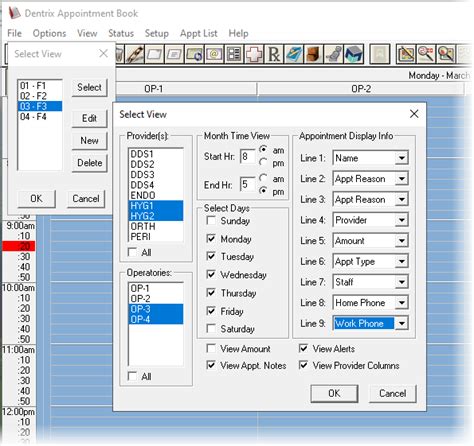The image size is (474, 446).
Task: Open the Line 2 Appt Reason dropdown
Action: [402, 179]
